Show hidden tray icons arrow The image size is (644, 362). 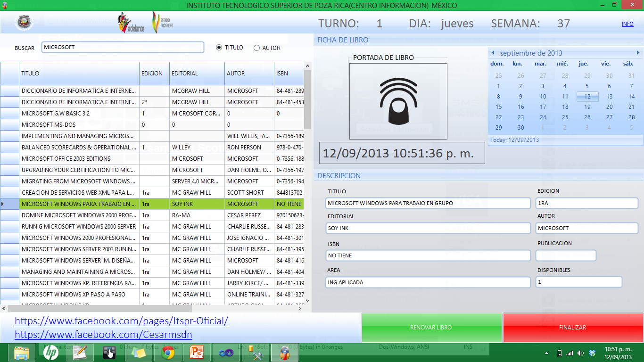point(547,353)
